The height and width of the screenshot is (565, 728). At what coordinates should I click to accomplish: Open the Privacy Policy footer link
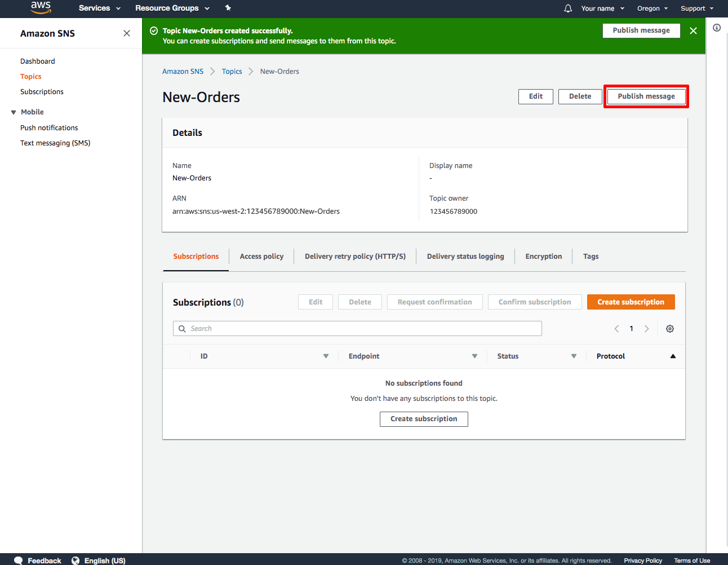click(643, 560)
